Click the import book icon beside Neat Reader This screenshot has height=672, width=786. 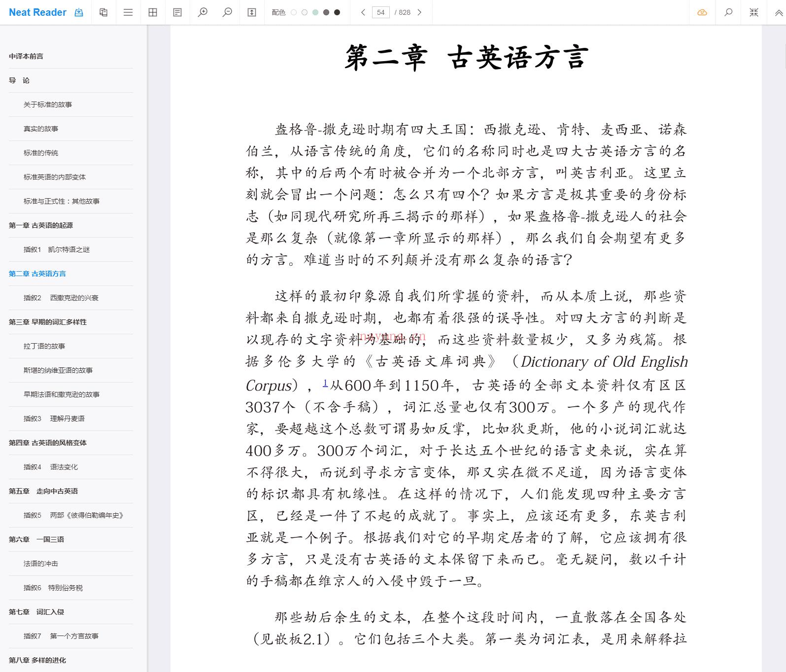pyautogui.click(x=79, y=12)
